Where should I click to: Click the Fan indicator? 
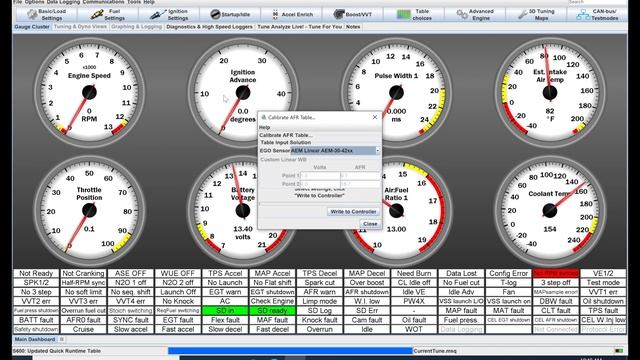point(509,292)
